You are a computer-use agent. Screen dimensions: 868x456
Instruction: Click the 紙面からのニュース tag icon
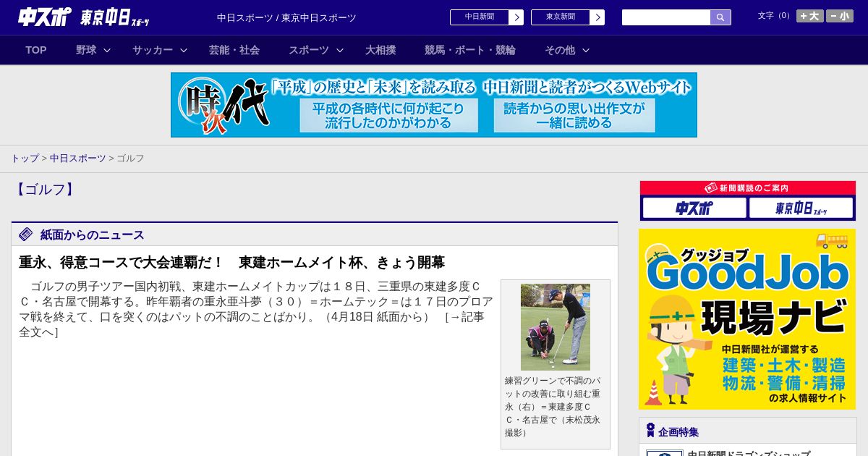coord(26,234)
